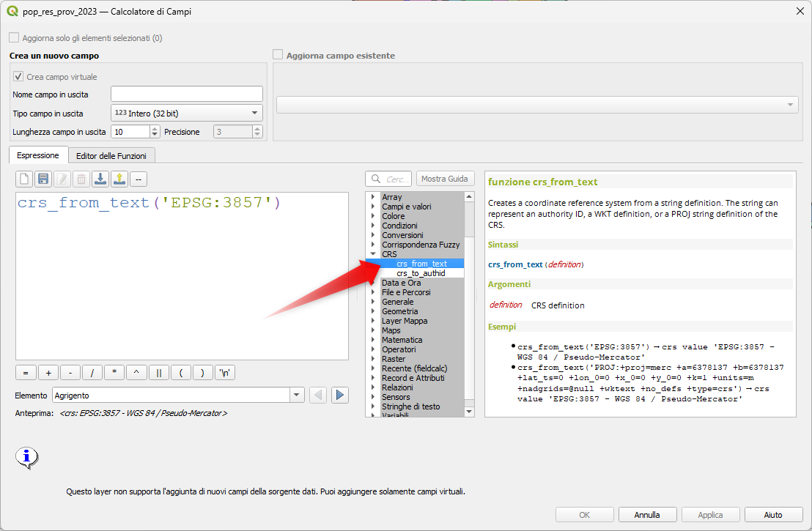
Task: Click the magnifier icon in the function search box
Action: coord(375,179)
